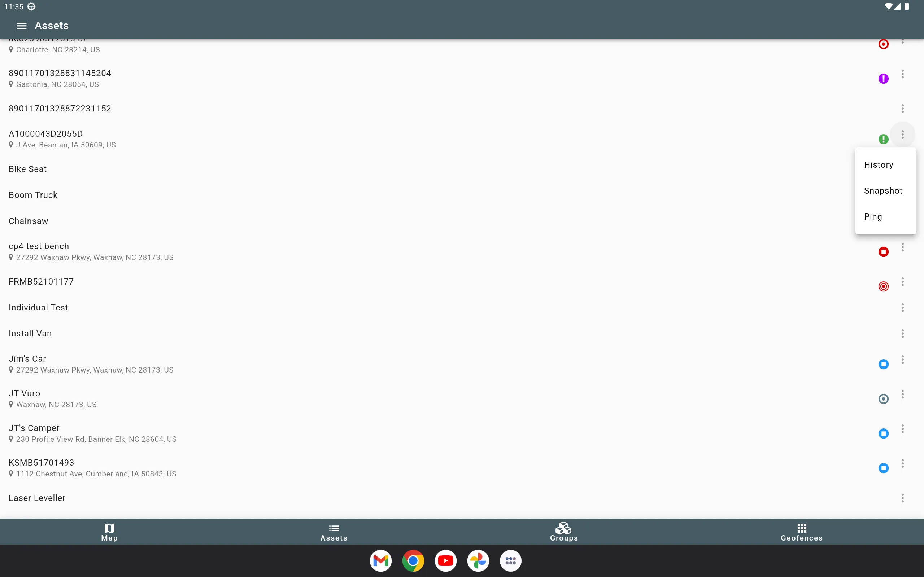Click Ping in the dropdown menu
The image size is (924, 577).
pos(873,216)
